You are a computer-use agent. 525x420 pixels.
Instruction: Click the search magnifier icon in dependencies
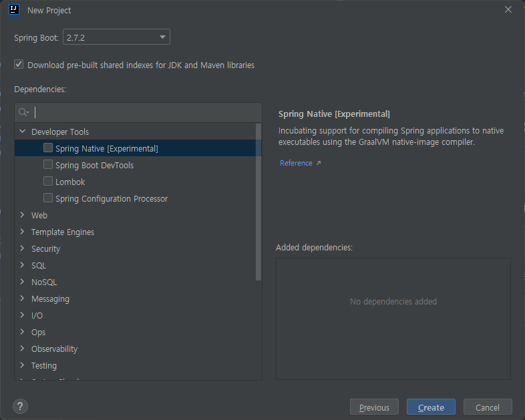[23, 112]
